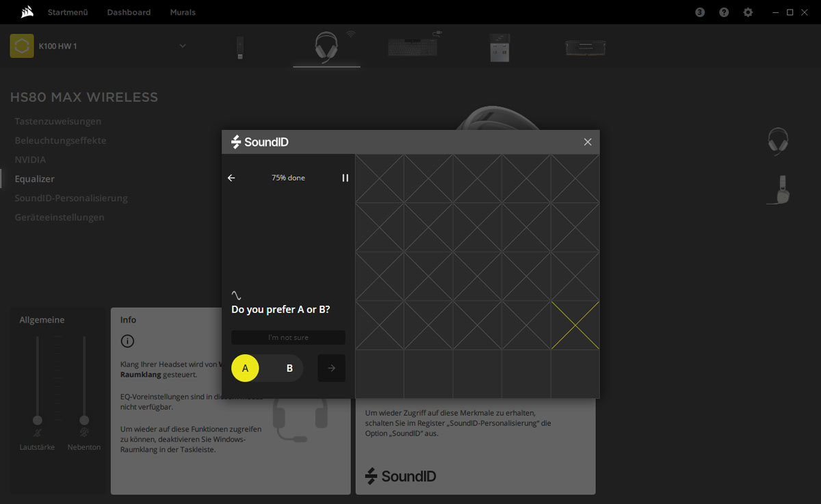Click the info circle icon in Info panel
The width and height of the screenshot is (821, 504).
(x=127, y=341)
